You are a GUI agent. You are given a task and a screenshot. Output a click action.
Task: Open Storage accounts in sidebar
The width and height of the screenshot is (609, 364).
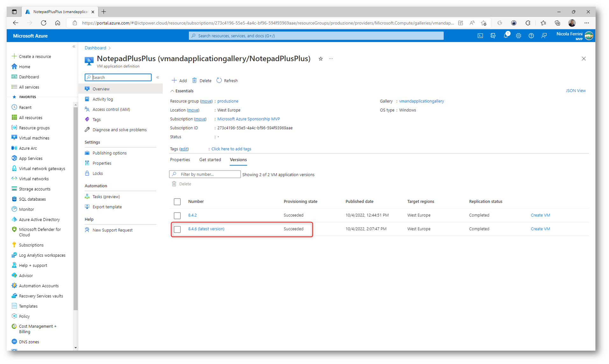tap(34, 189)
